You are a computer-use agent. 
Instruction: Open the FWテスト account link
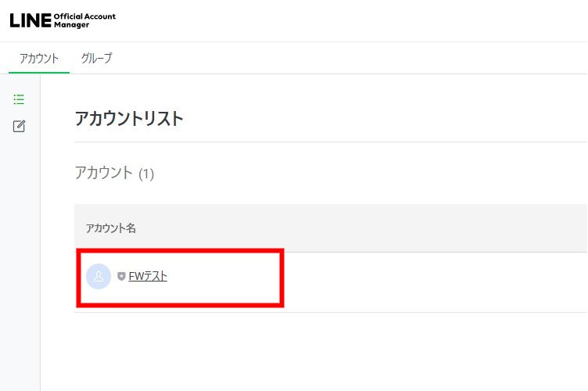(x=148, y=276)
